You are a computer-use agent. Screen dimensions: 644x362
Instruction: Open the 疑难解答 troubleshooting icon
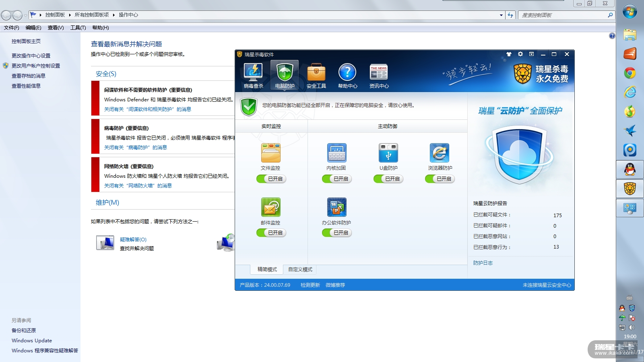coord(105,243)
